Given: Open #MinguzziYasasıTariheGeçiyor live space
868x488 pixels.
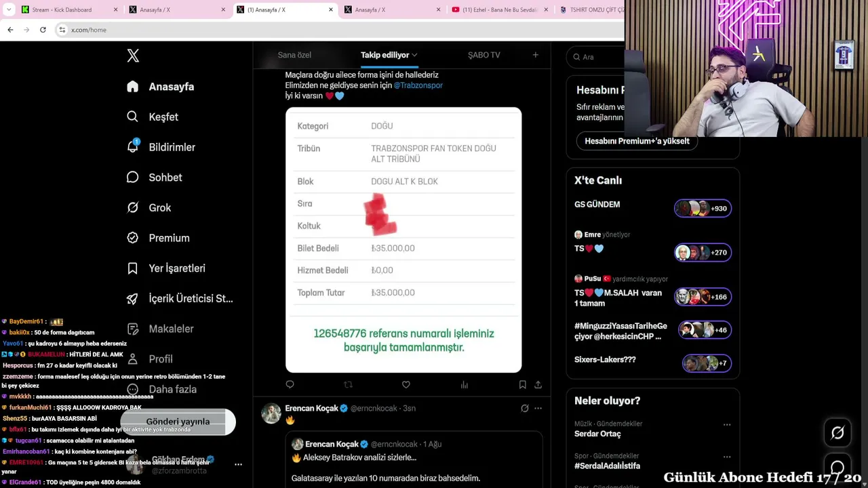Looking at the screenshot, I should tap(652, 330).
